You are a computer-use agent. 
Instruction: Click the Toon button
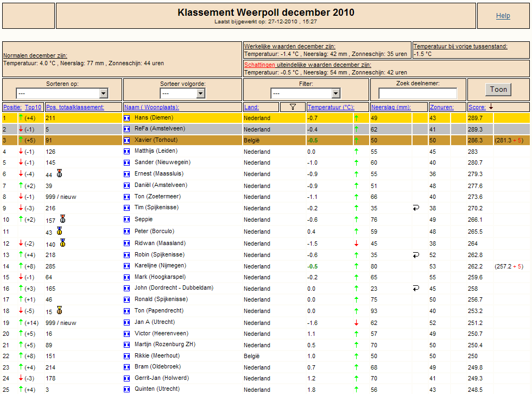(498, 90)
